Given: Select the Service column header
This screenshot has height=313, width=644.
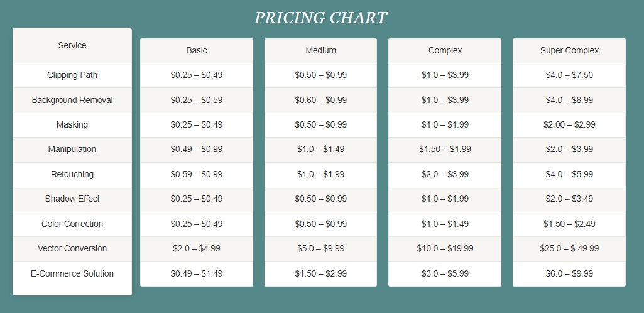Looking at the screenshot, I should (72, 45).
